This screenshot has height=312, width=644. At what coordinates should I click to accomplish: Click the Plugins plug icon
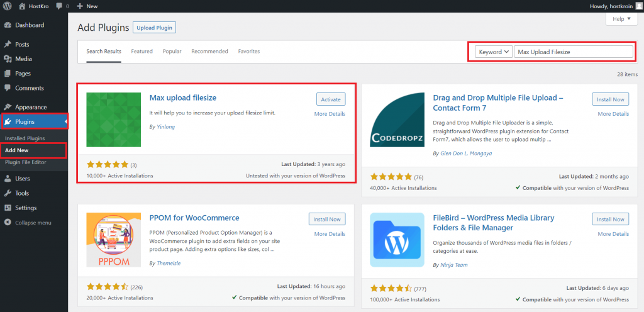[8, 121]
